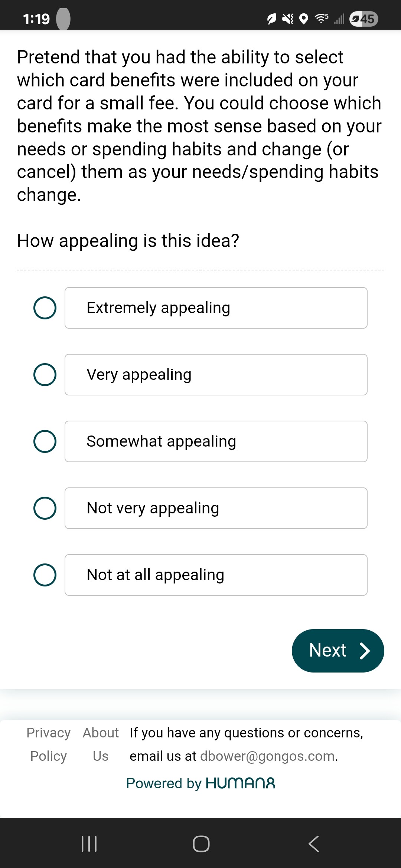
Task: Go back with the Android back arrow
Action: point(314,844)
